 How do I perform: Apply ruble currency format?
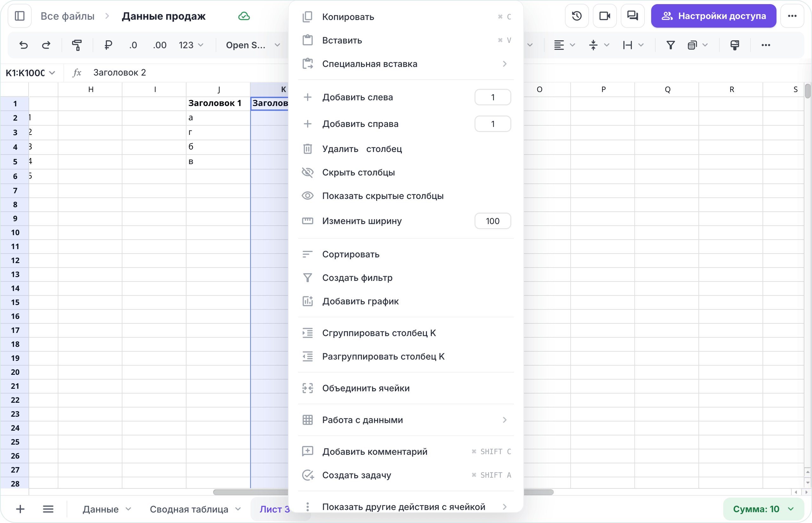point(108,45)
